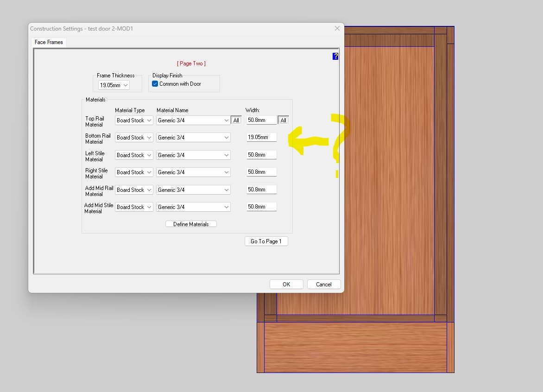Expand Top Rail Material Type dropdown
This screenshot has height=392, width=543.
click(134, 120)
